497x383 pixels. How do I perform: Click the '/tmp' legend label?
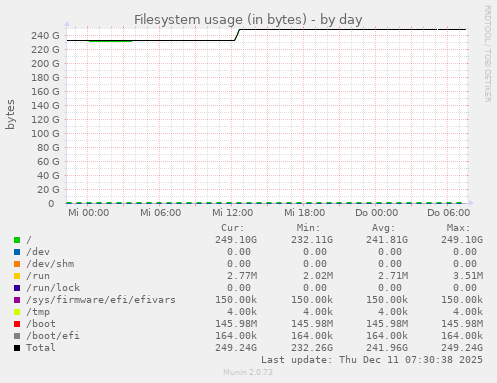[x=38, y=312]
